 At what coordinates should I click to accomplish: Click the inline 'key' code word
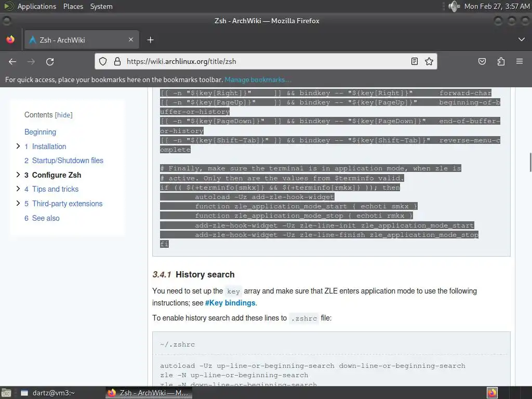(x=233, y=291)
